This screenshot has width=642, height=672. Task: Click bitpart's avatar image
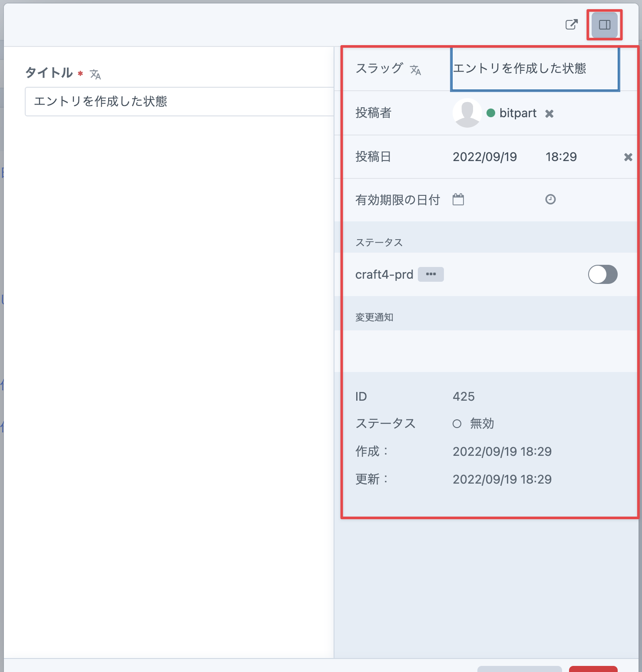[x=467, y=113]
